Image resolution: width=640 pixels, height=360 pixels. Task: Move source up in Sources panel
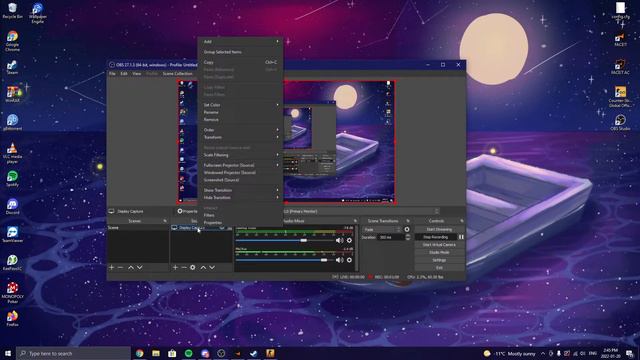(203, 267)
